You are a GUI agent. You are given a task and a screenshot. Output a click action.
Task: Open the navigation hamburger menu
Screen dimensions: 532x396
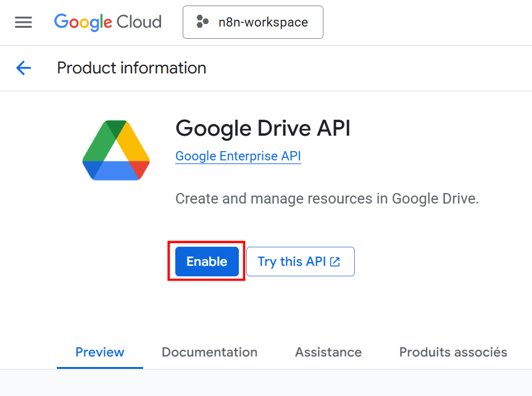click(23, 22)
